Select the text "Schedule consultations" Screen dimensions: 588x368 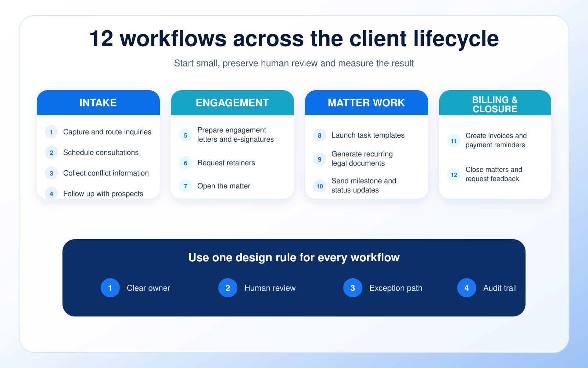(x=101, y=152)
